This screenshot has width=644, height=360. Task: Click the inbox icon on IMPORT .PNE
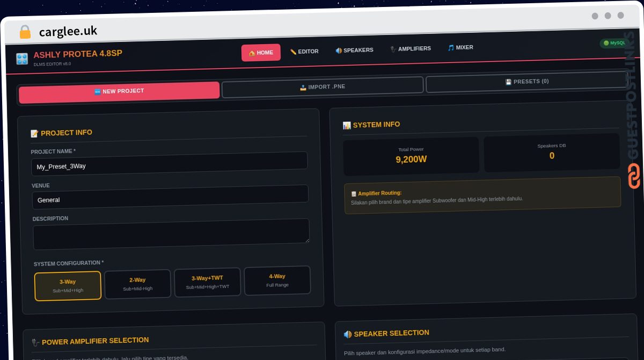click(303, 88)
